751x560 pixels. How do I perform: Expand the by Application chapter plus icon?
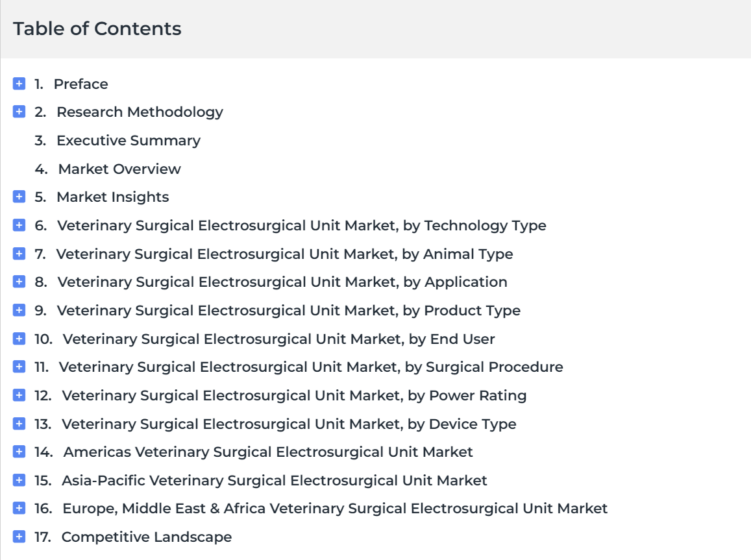pos(19,282)
